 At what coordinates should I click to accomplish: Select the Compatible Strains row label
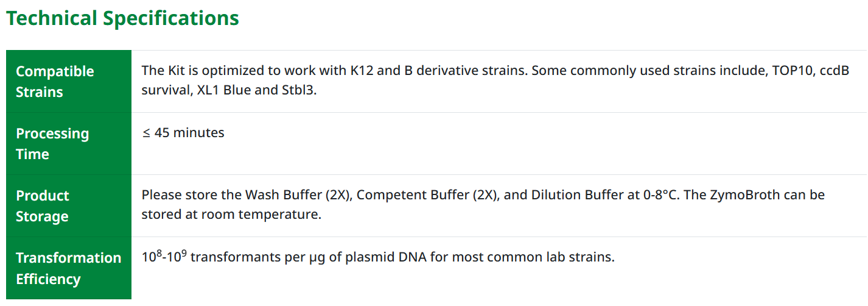(55, 82)
